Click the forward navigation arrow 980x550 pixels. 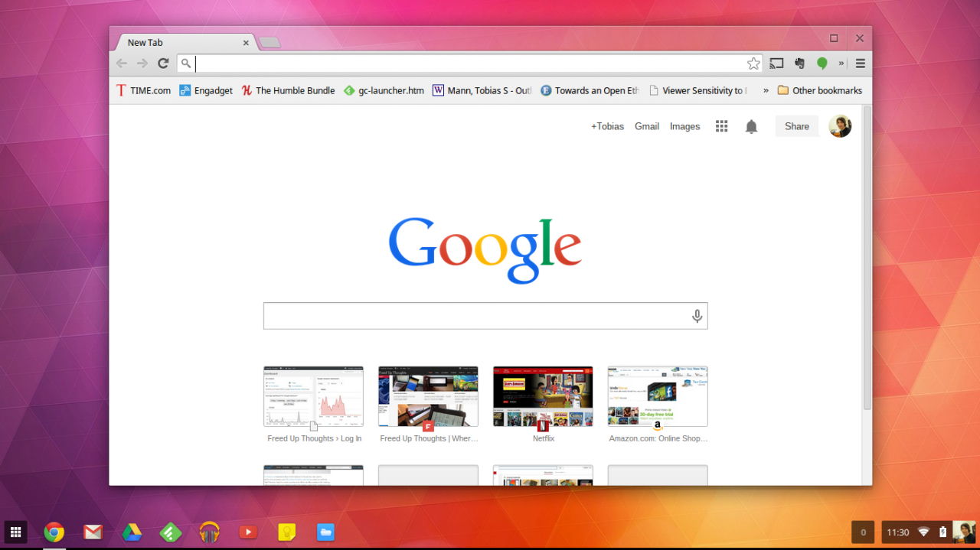[x=142, y=63]
